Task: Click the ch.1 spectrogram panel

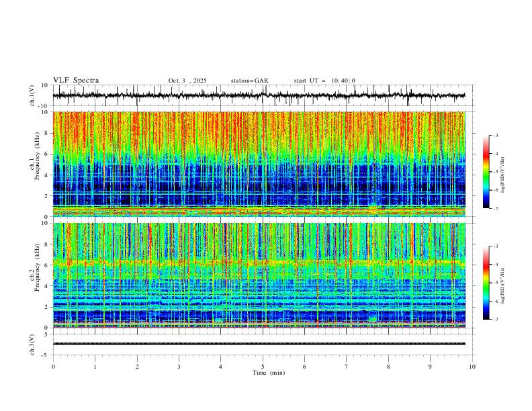Action: [x=259, y=164]
